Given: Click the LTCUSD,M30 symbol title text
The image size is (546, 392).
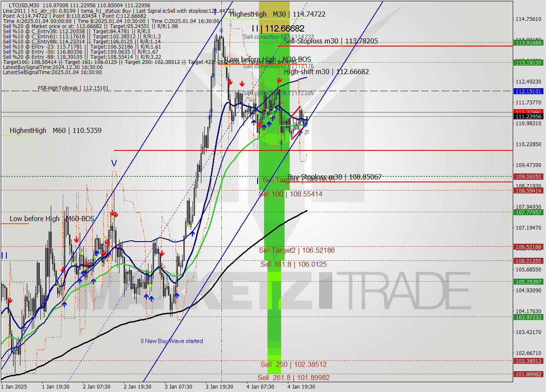Looking at the screenshot, I should pyautogui.click(x=24, y=5).
